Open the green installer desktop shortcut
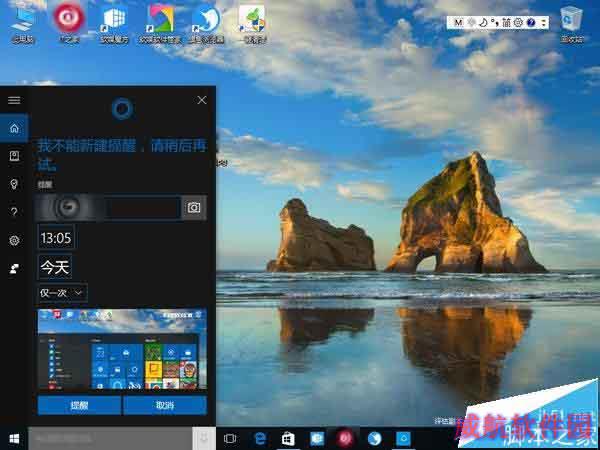The height and width of the screenshot is (450, 600). [x=252, y=24]
